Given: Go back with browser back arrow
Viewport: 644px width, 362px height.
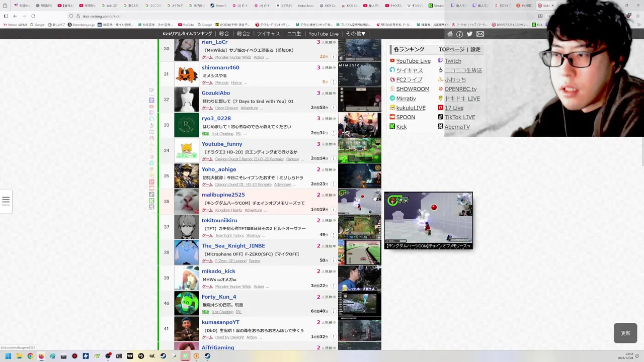Looking at the screenshot, I should click(15, 16).
